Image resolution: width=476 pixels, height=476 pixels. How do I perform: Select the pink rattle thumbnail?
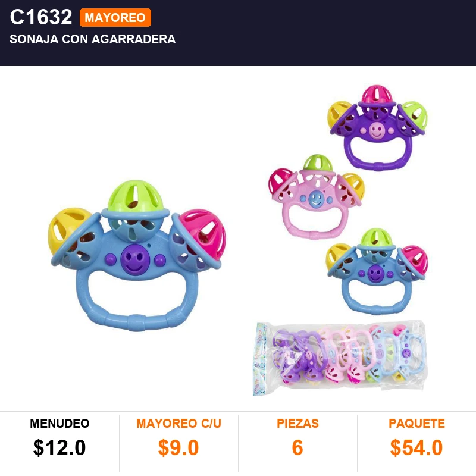pos(317,197)
